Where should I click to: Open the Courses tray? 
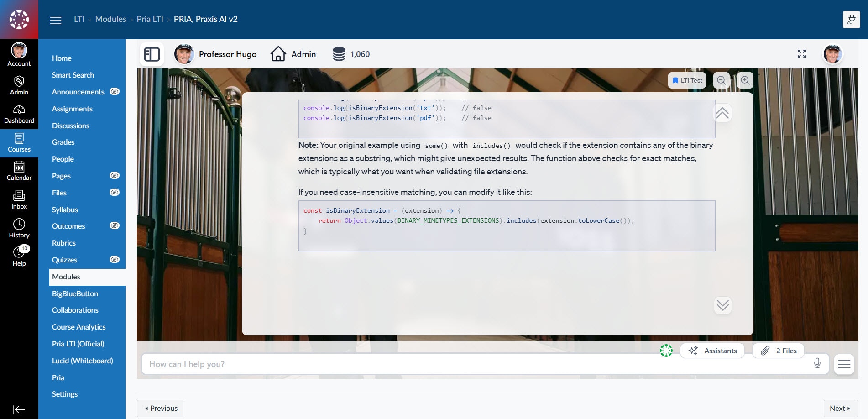[x=19, y=143]
